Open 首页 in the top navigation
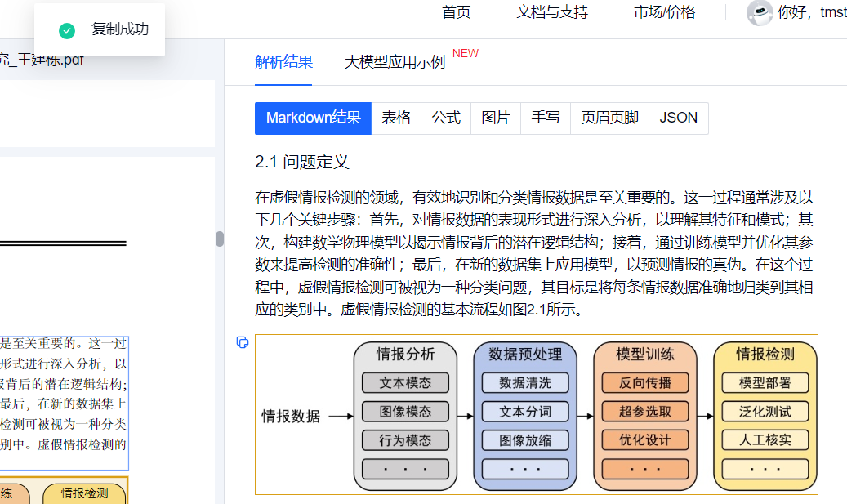The height and width of the screenshot is (504, 847). click(x=456, y=12)
